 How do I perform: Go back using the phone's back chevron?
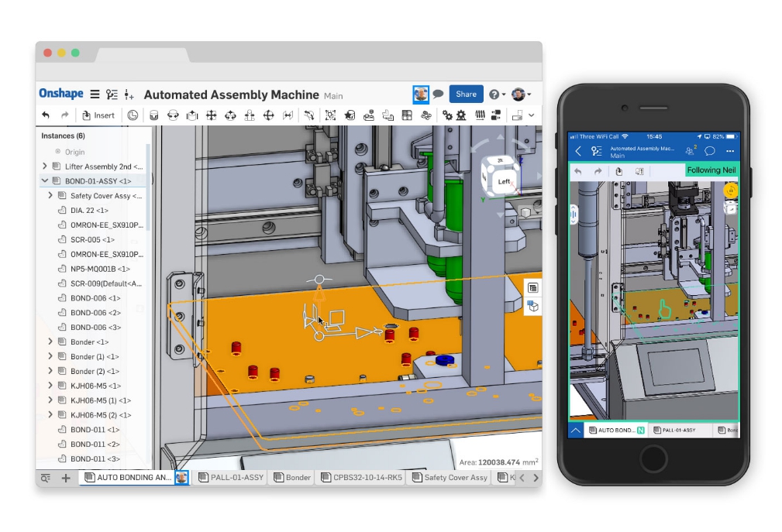[x=578, y=151]
